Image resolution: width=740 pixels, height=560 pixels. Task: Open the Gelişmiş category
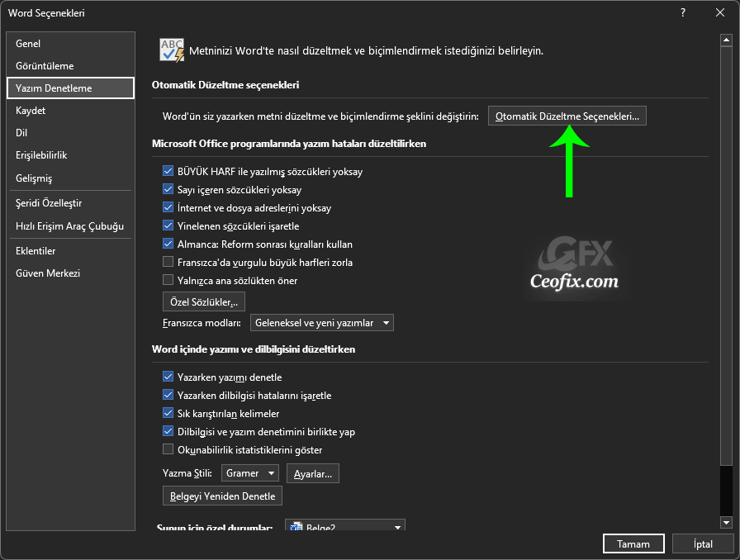[71, 178]
